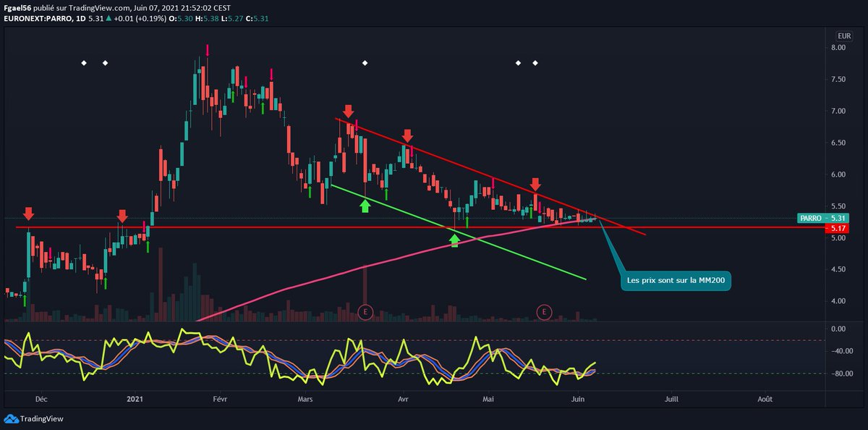Click the 4.00 price axis label
The image size is (868, 430).
(x=838, y=301)
